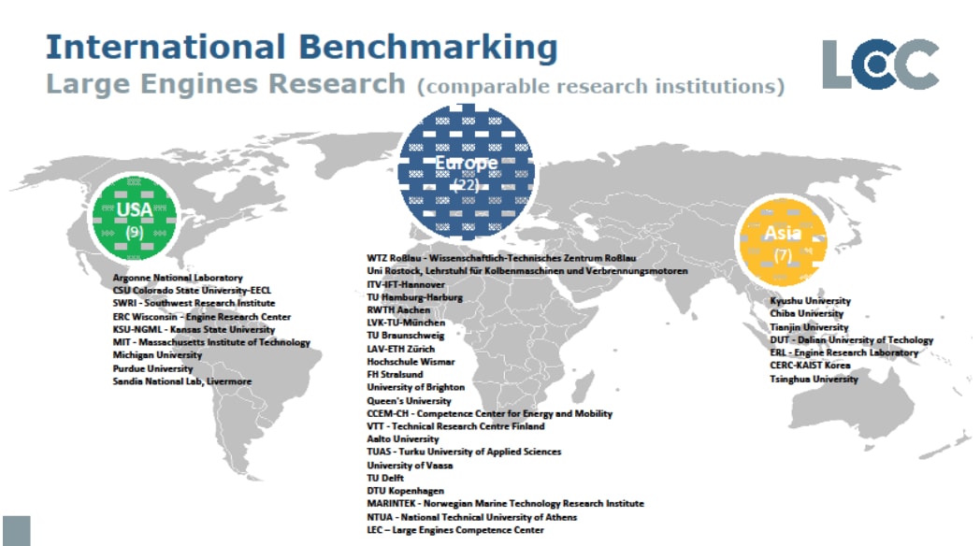Screen dimensions: 980x546
Task: Select "SWRI - Southwest Research Institute"
Action: (194, 303)
